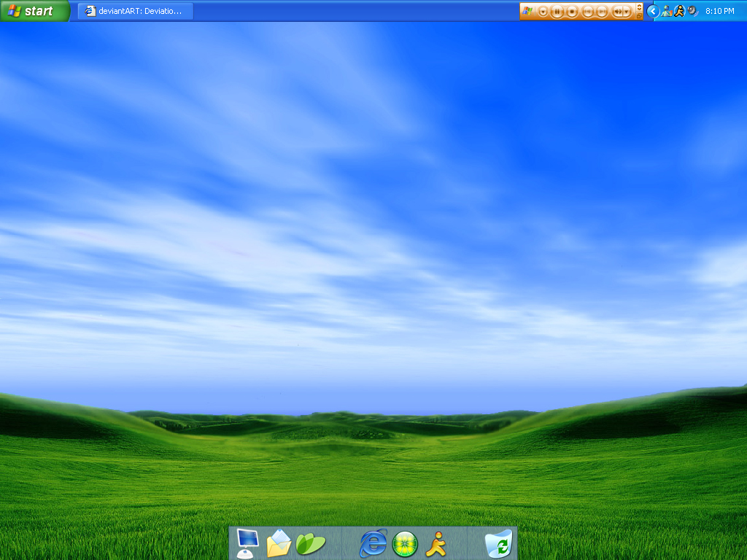Open the AIM running man tray icon
This screenshot has height=560, width=747.
(x=679, y=11)
